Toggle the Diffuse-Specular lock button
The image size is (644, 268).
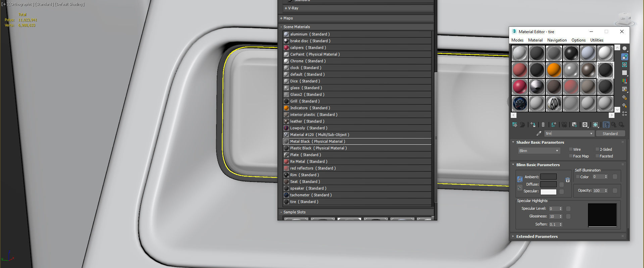pyautogui.click(x=519, y=188)
